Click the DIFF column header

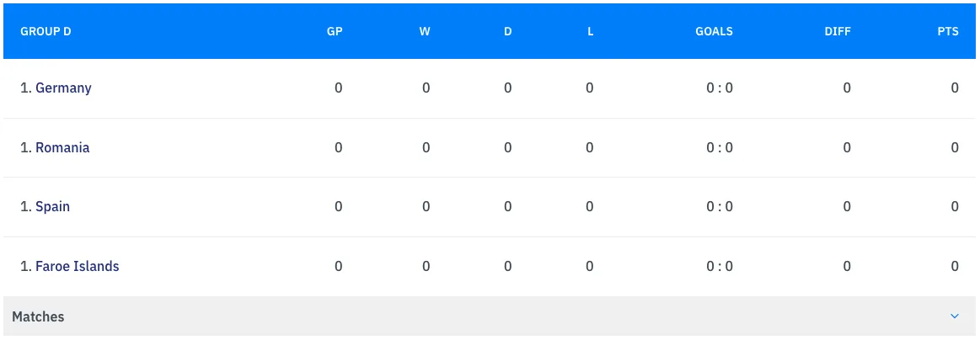click(x=838, y=31)
